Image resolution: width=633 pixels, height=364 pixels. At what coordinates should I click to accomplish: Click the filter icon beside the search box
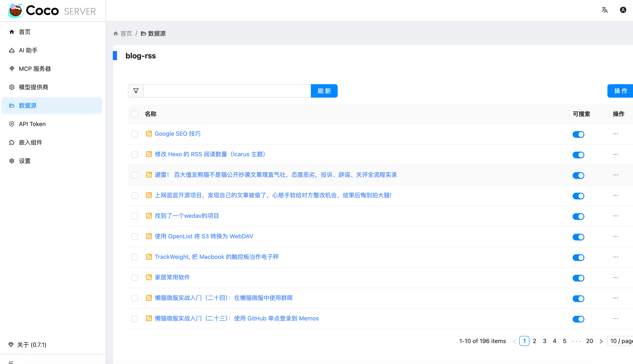(136, 90)
